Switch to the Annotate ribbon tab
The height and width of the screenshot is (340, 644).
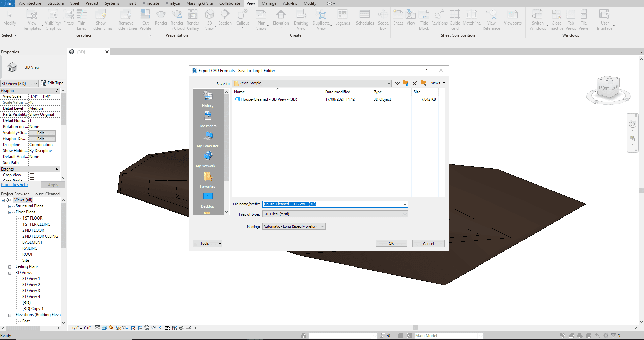coord(151,3)
